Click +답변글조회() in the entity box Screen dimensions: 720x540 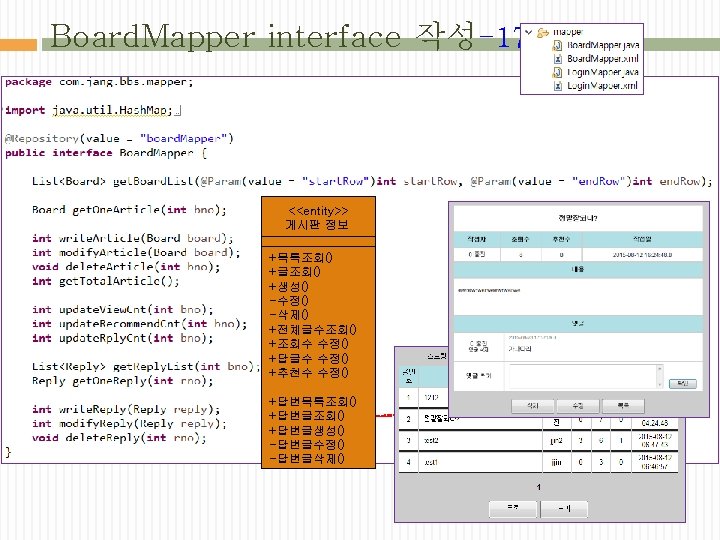click(x=307, y=416)
